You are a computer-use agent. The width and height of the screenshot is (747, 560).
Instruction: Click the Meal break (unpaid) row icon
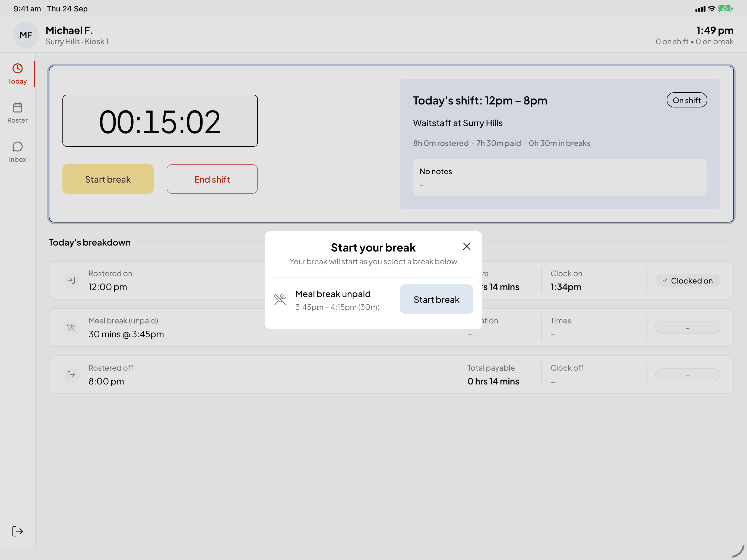point(71,327)
